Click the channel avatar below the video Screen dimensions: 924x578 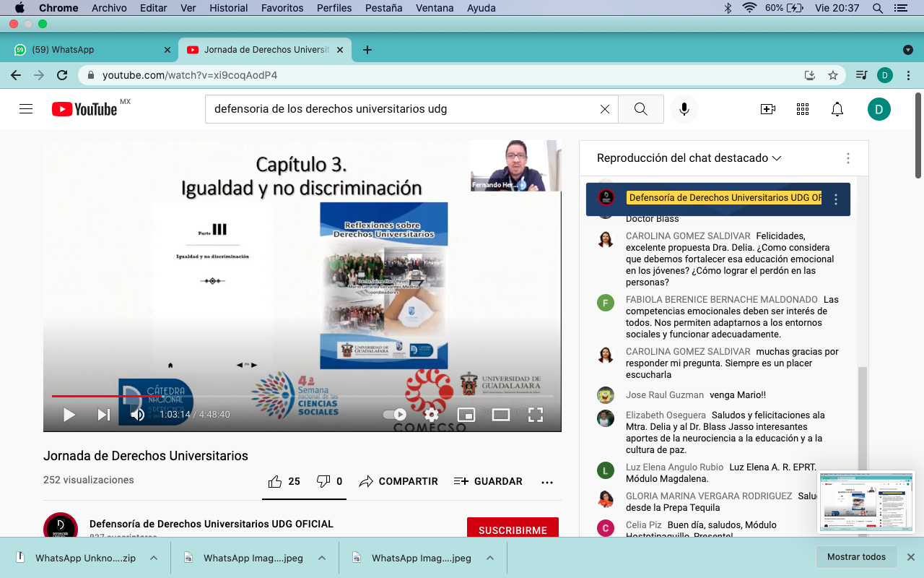pyautogui.click(x=61, y=525)
